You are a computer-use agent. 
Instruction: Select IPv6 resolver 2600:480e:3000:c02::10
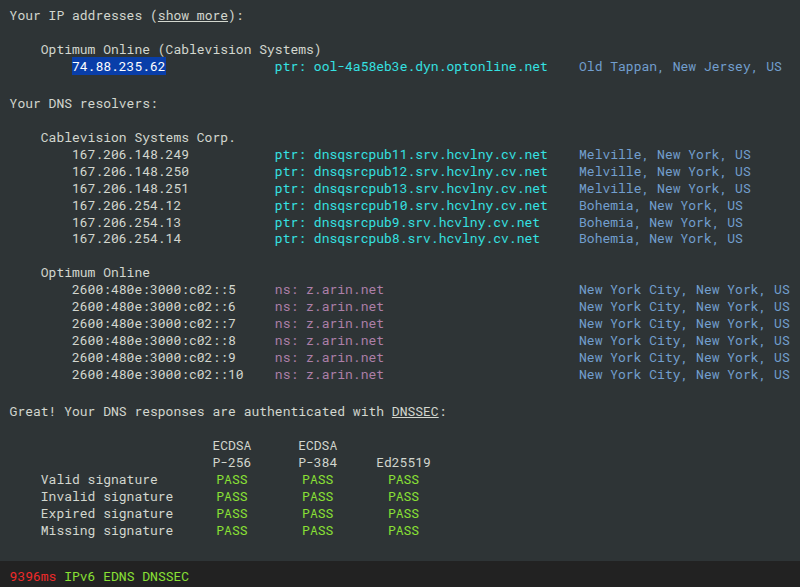pos(158,375)
